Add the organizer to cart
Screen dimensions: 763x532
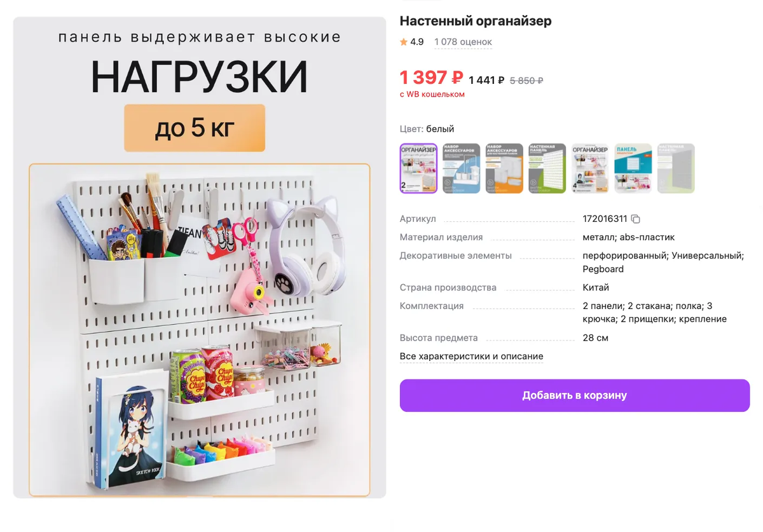(x=575, y=395)
